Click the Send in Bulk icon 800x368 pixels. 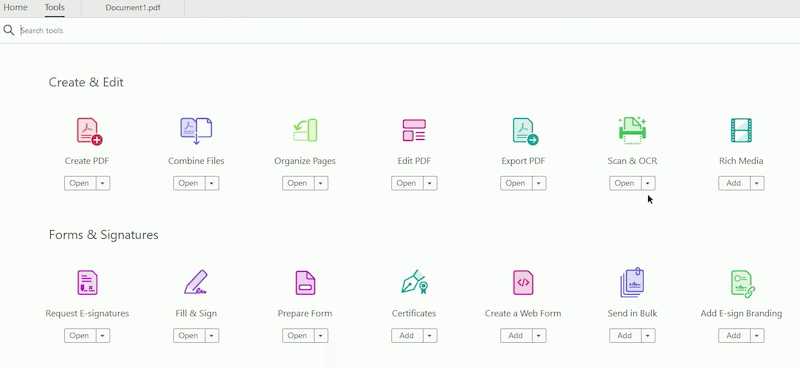pos(632,282)
